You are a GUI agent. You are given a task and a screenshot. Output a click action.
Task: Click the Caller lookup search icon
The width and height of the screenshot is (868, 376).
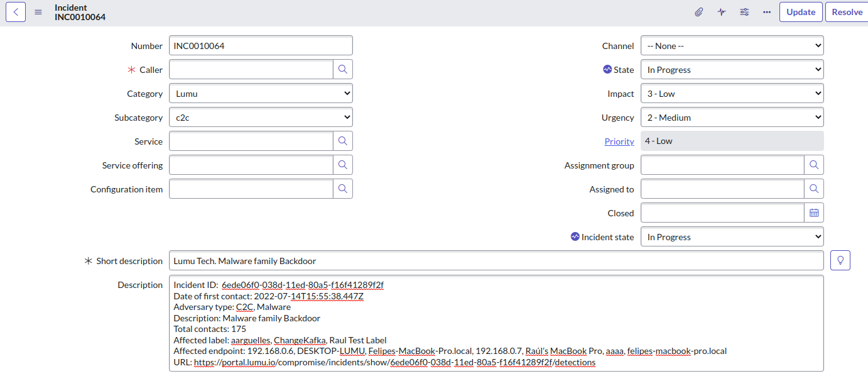tap(342, 70)
